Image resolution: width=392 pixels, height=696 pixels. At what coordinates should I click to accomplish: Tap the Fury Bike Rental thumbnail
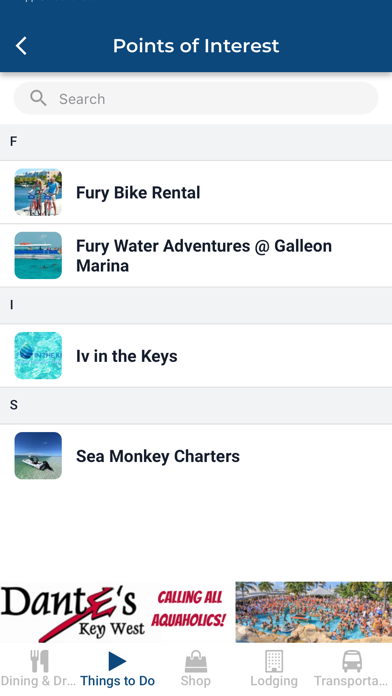[38, 192]
